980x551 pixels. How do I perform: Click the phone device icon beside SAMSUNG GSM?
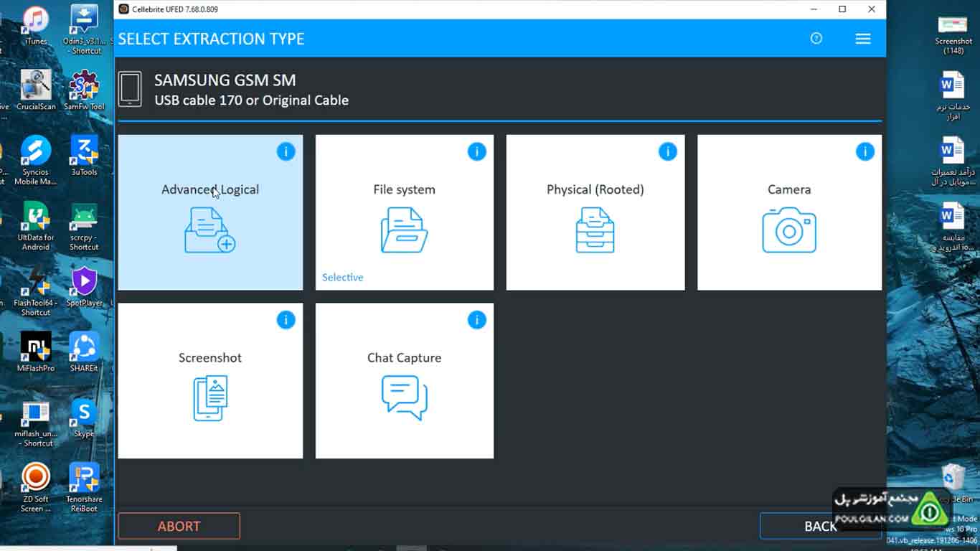point(130,89)
